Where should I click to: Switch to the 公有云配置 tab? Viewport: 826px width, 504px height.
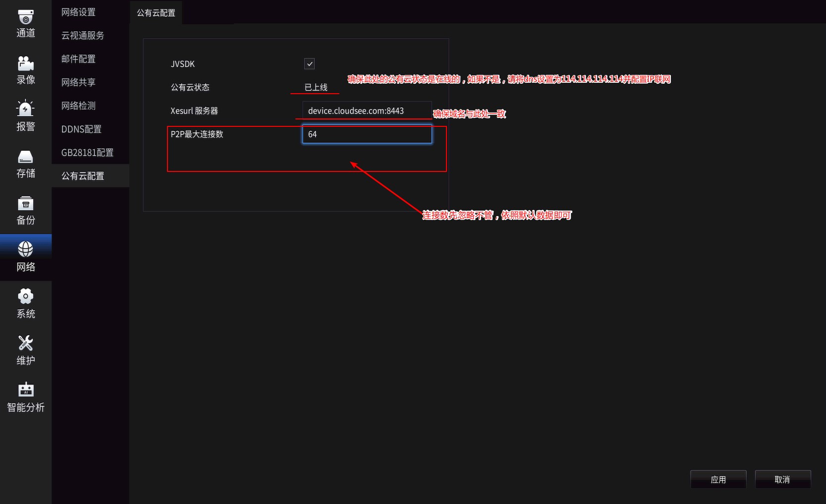pyautogui.click(x=156, y=13)
